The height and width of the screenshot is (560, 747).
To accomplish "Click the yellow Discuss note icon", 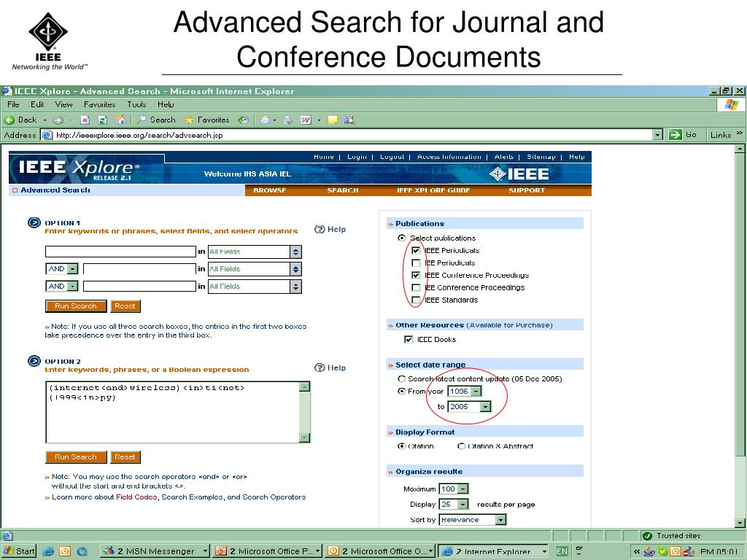I will (x=333, y=120).
